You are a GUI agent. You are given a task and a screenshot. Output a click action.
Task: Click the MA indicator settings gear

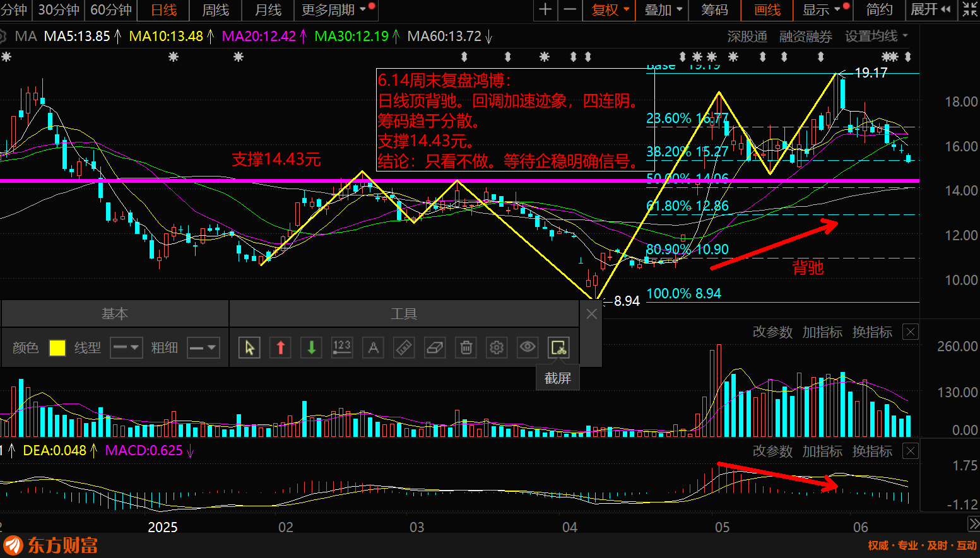click(4, 37)
